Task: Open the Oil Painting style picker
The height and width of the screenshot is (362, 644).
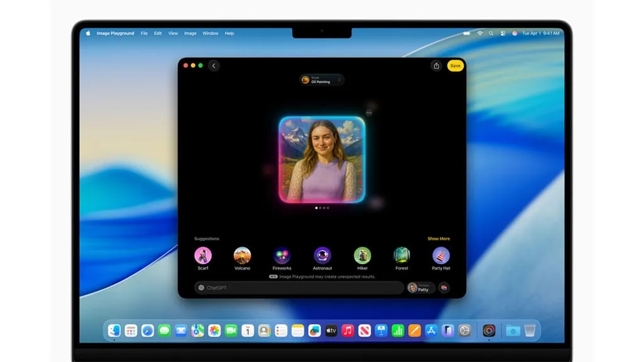Action: (x=321, y=80)
